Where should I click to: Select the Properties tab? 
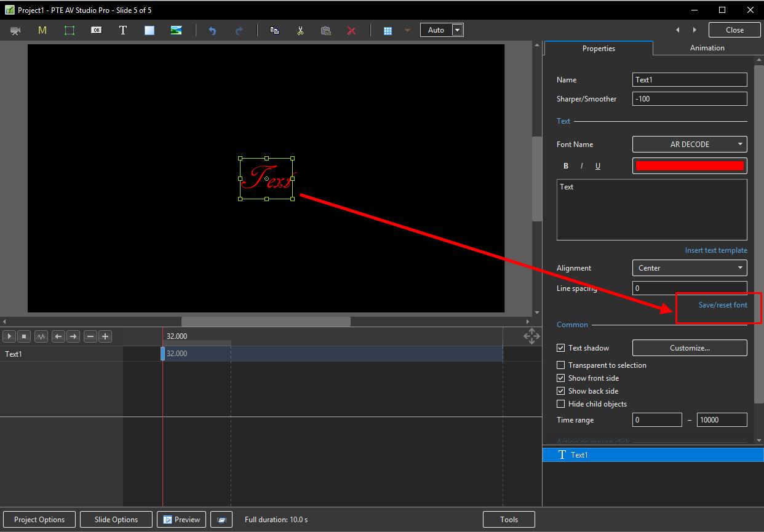(599, 49)
